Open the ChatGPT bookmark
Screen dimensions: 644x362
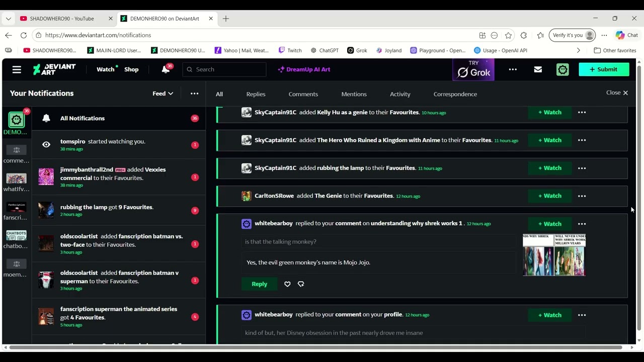tap(325, 50)
